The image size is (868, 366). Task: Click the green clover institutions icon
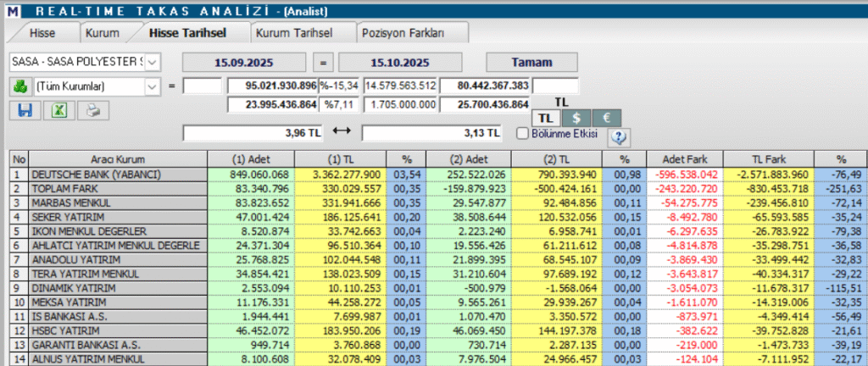click(20, 86)
